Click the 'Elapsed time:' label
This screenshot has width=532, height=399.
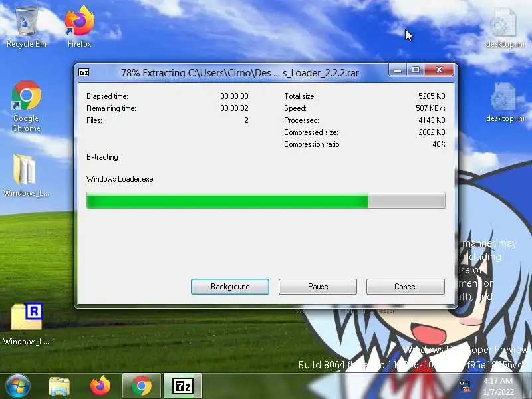(x=107, y=96)
